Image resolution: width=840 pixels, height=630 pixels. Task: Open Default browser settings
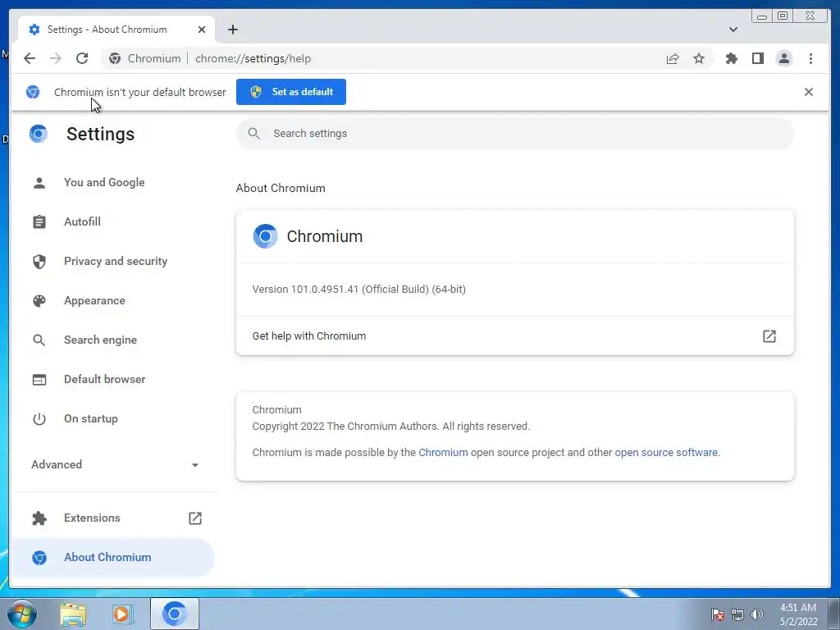click(104, 379)
